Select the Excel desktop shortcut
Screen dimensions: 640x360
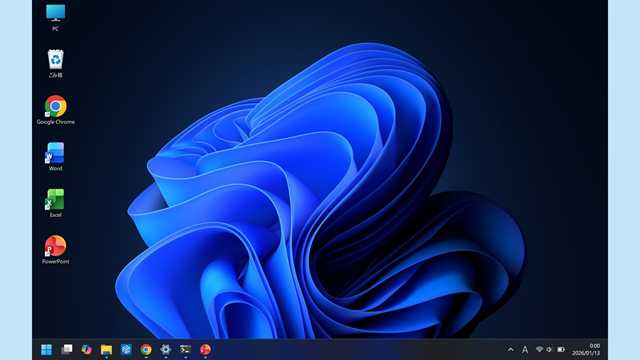(x=56, y=203)
